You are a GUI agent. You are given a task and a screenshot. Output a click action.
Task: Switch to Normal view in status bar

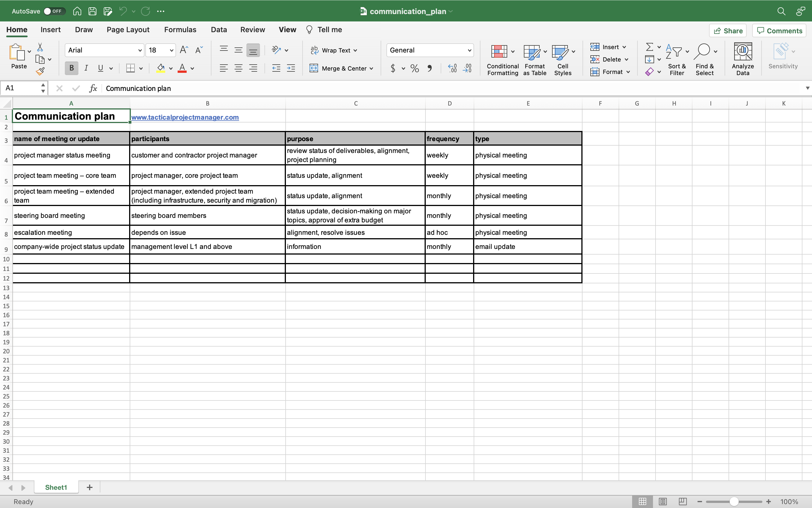[643, 501]
